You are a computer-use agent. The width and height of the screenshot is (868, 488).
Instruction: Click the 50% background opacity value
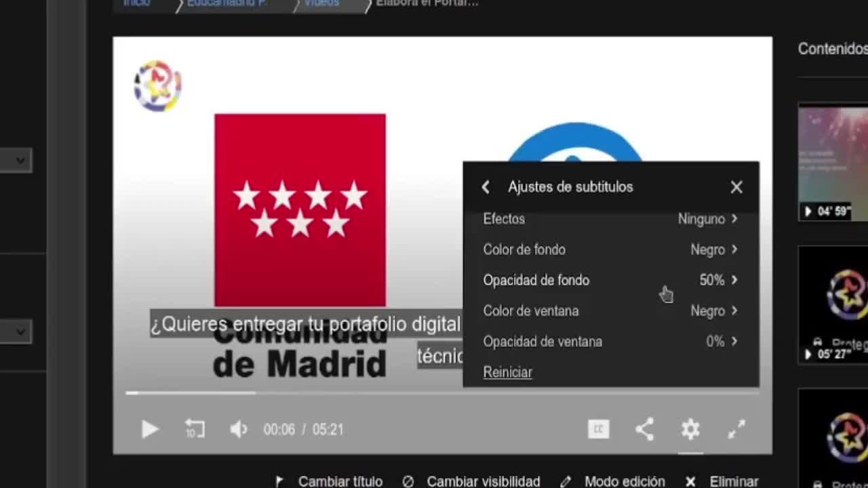click(x=712, y=280)
